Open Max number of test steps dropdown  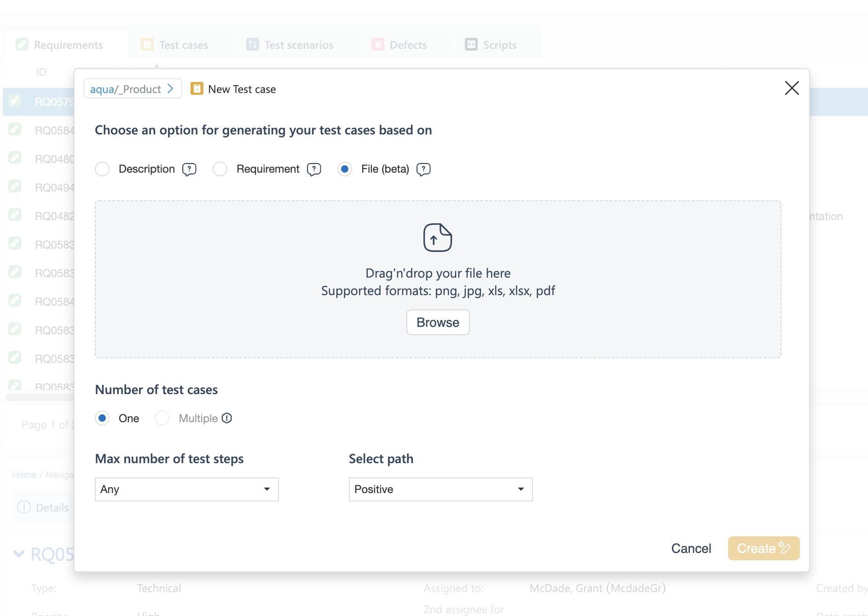coord(186,489)
